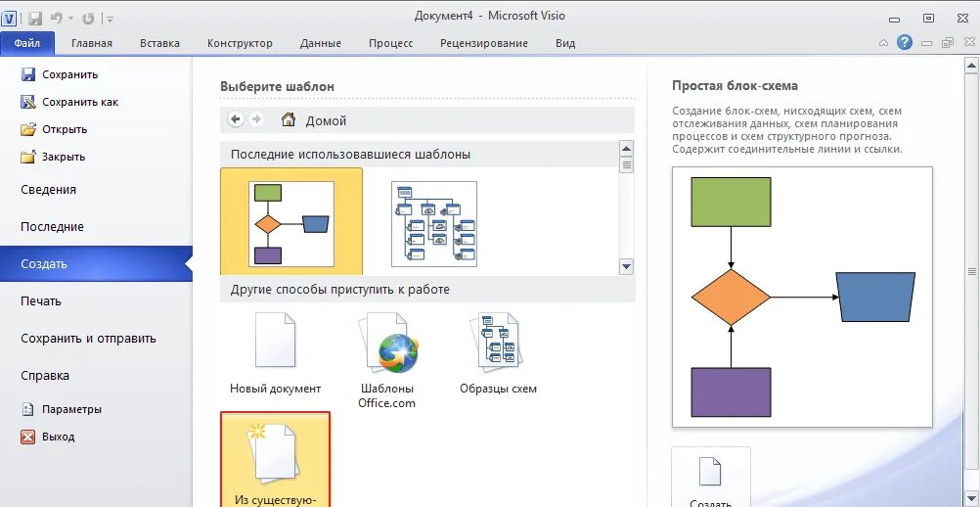The width and height of the screenshot is (980, 507).
Task: Minimize the inner document window
Action: [927, 43]
